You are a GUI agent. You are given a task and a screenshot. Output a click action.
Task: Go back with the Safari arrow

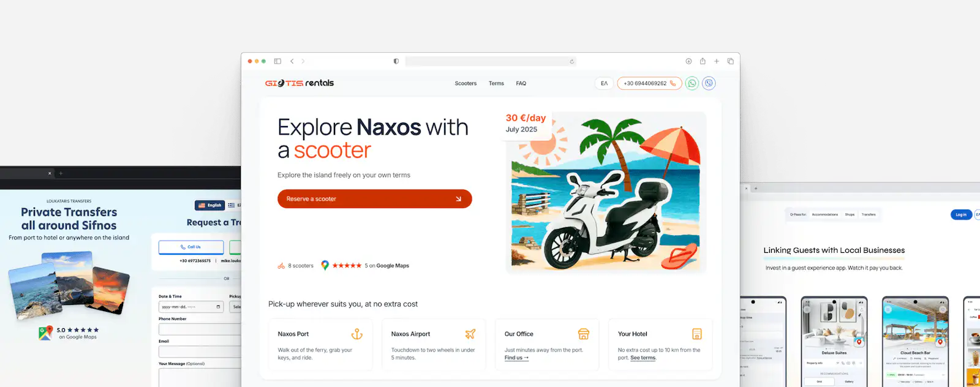click(x=292, y=61)
